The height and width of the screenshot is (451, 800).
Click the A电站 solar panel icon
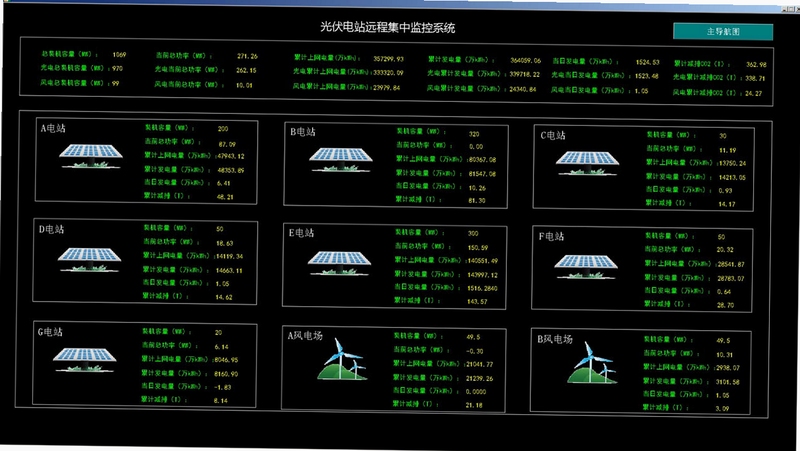coord(91,156)
